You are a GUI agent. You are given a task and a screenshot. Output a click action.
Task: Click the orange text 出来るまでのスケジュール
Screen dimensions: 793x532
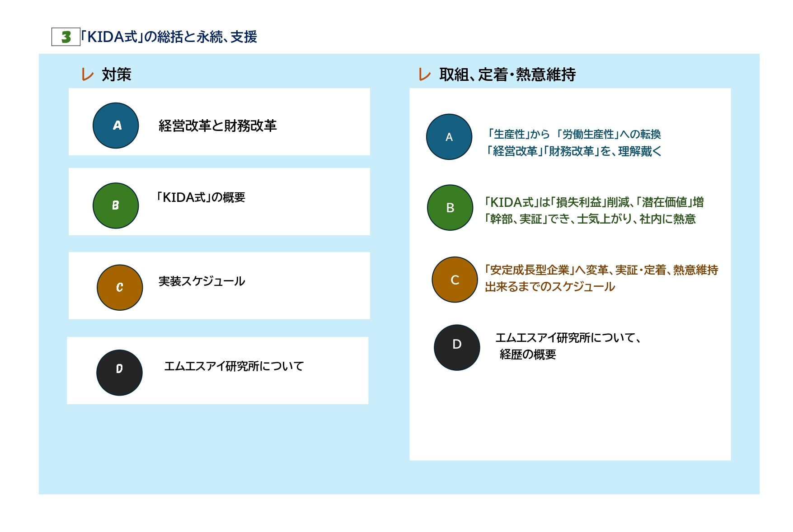tap(549, 287)
